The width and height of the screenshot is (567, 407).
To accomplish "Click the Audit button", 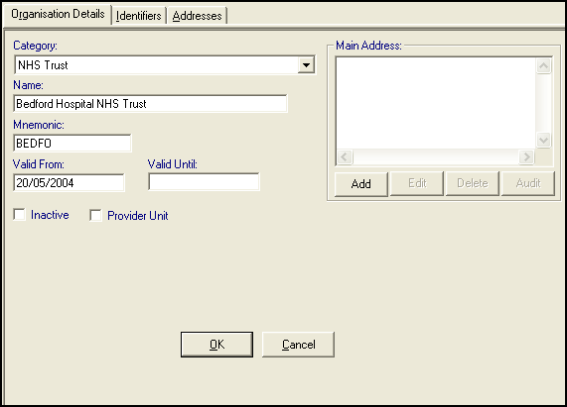I will tap(528, 184).
